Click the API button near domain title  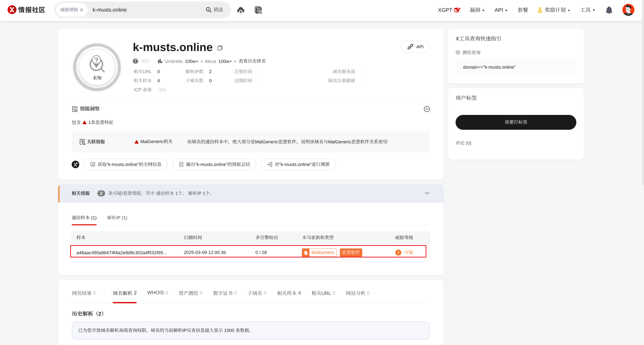coord(415,47)
